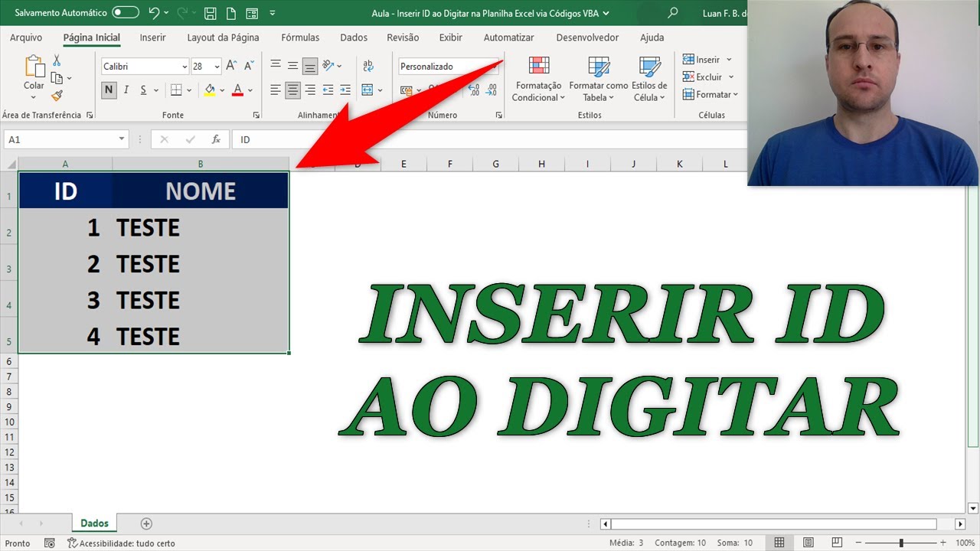Click Merge and Center icon
The height and width of the screenshot is (551, 980).
[x=367, y=90]
